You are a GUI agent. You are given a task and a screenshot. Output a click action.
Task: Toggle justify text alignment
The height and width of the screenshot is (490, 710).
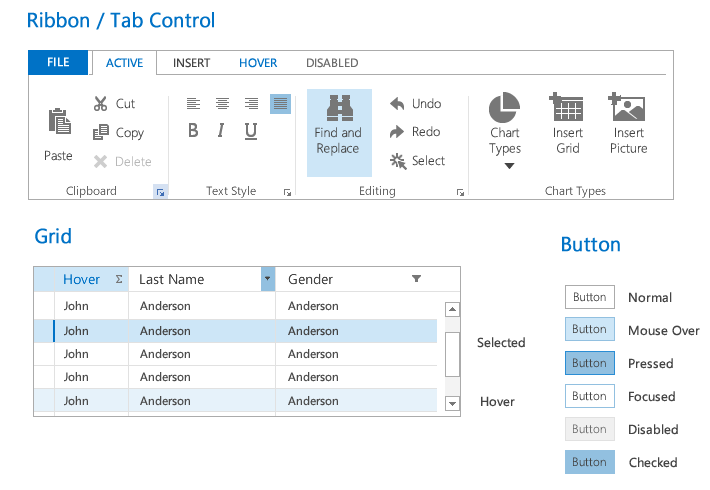point(280,103)
